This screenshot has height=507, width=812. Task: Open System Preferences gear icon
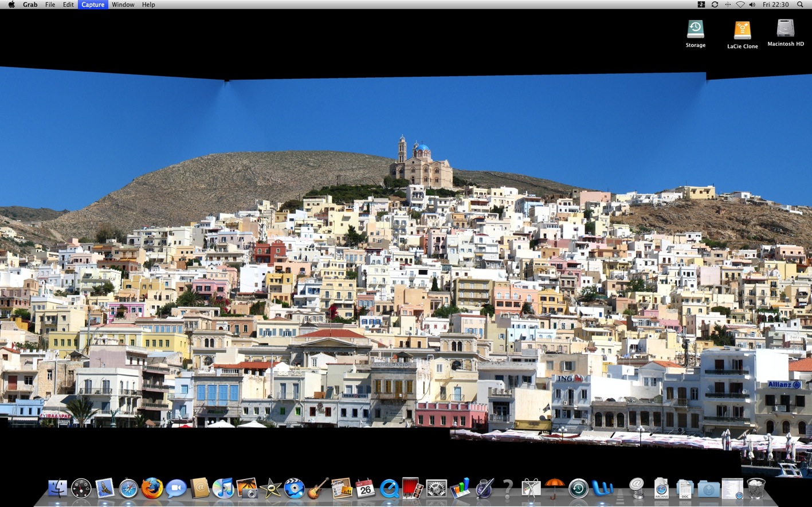tap(436, 489)
